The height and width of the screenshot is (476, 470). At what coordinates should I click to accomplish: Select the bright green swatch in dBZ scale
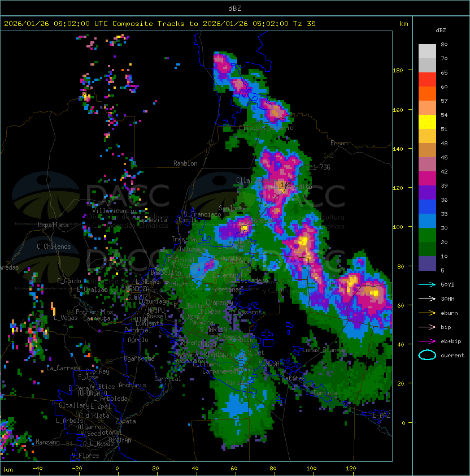pyautogui.click(x=427, y=235)
